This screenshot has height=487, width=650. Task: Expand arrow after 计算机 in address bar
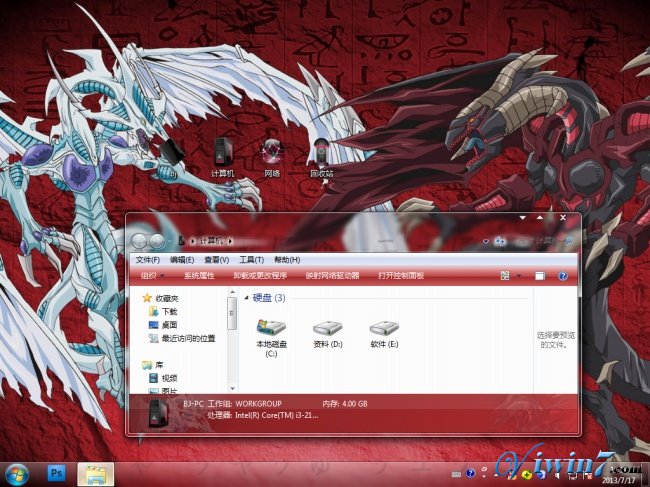click(230, 241)
